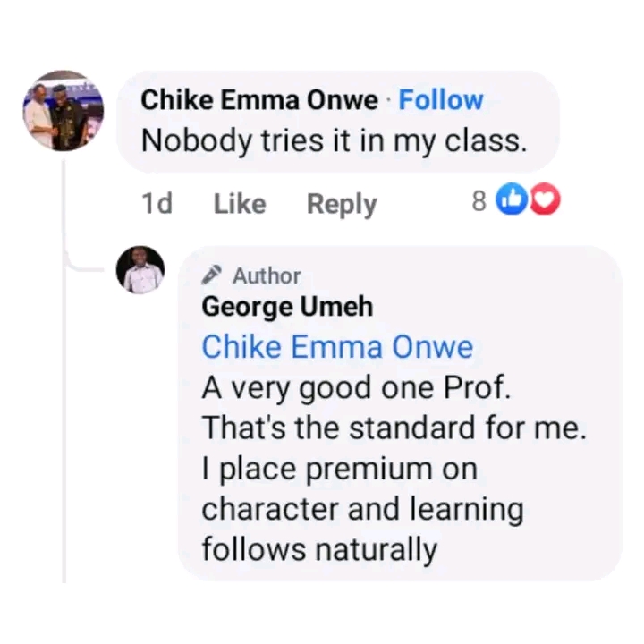Open George Umeh's profile name

pos(287,307)
